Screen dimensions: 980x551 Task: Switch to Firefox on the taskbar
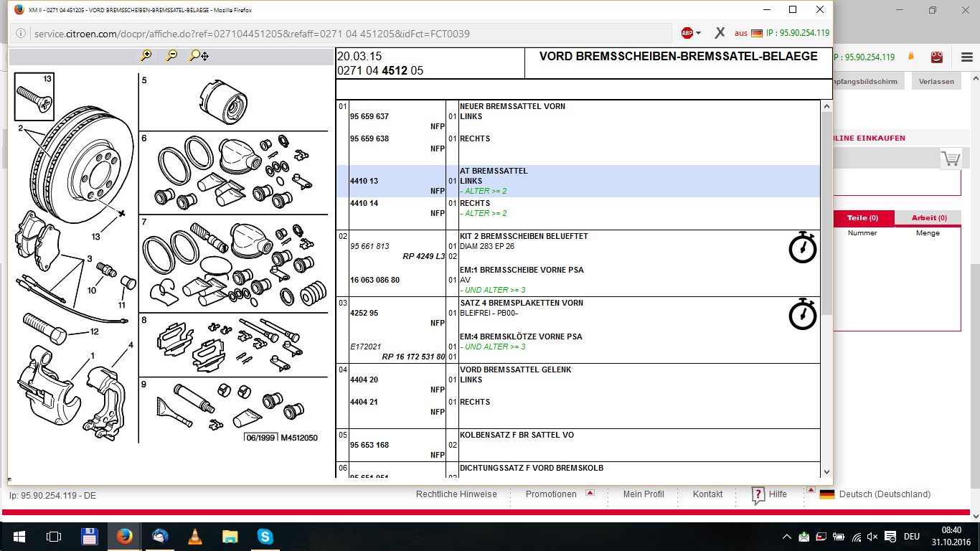pos(124,536)
